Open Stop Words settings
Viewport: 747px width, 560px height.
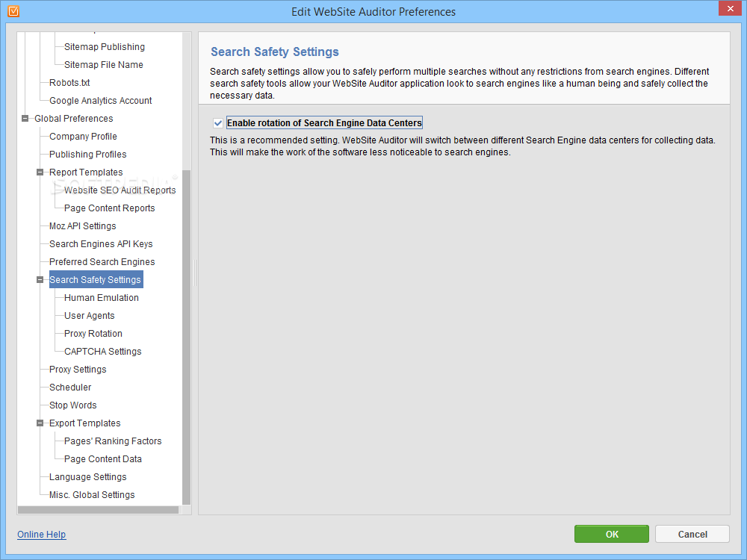pos(73,405)
